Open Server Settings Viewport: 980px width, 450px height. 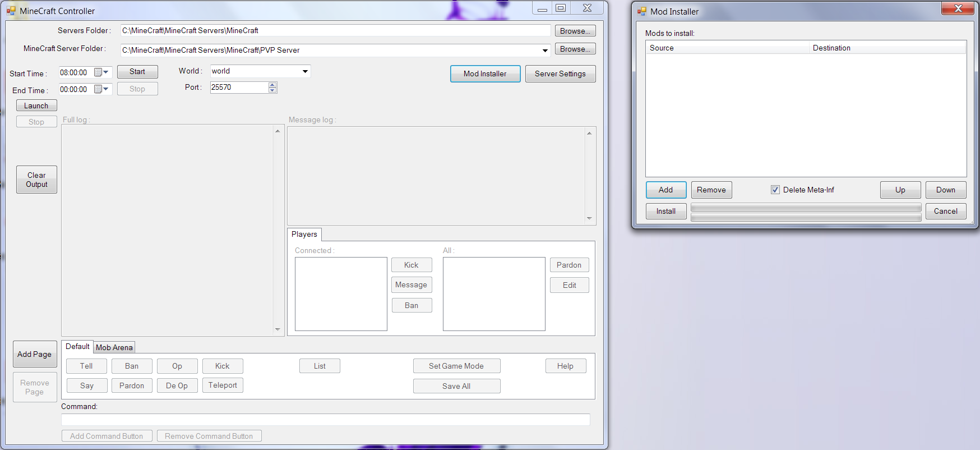pyautogui.click(x=560, y=74)
